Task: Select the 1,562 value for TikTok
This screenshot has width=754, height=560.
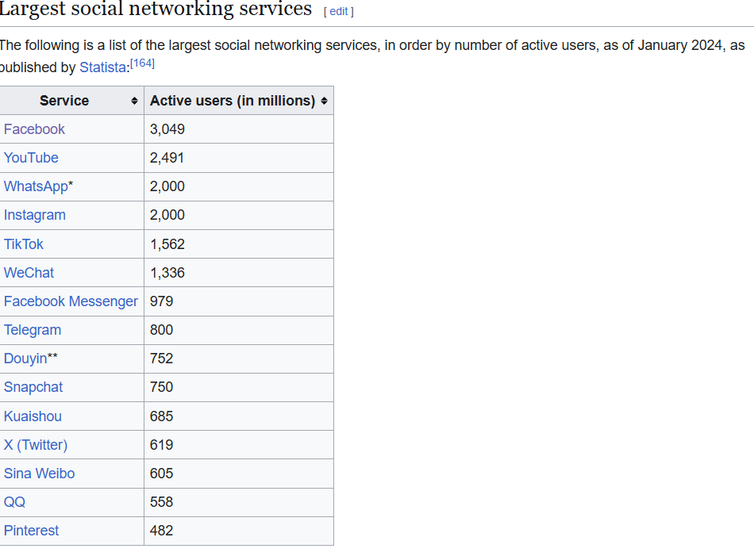Action: point(167,244)
